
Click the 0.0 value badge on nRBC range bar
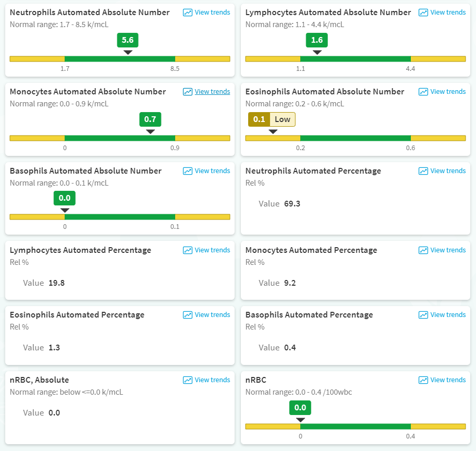pyautogui.click(x=300, y=408)
